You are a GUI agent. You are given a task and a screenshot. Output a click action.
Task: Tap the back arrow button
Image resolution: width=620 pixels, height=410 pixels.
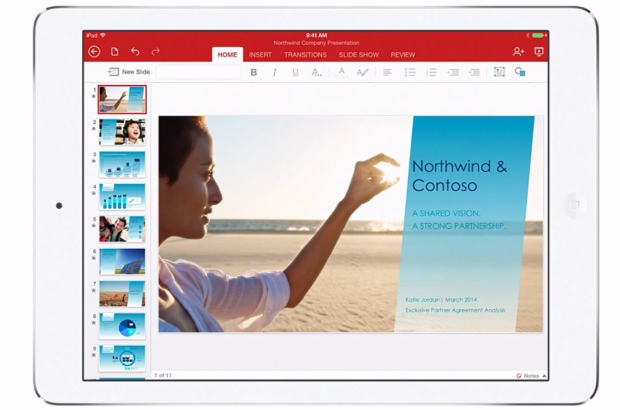click(95, 52)
